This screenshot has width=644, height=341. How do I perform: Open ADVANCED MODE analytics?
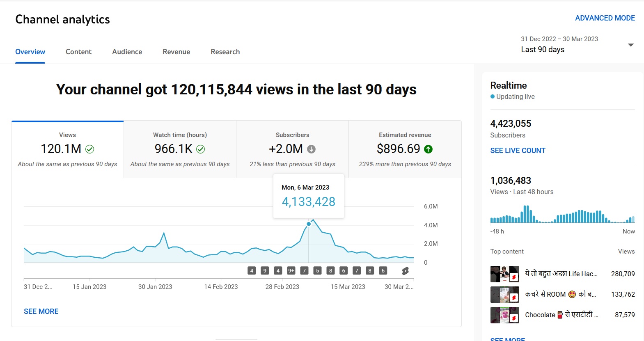pos(605,18)
